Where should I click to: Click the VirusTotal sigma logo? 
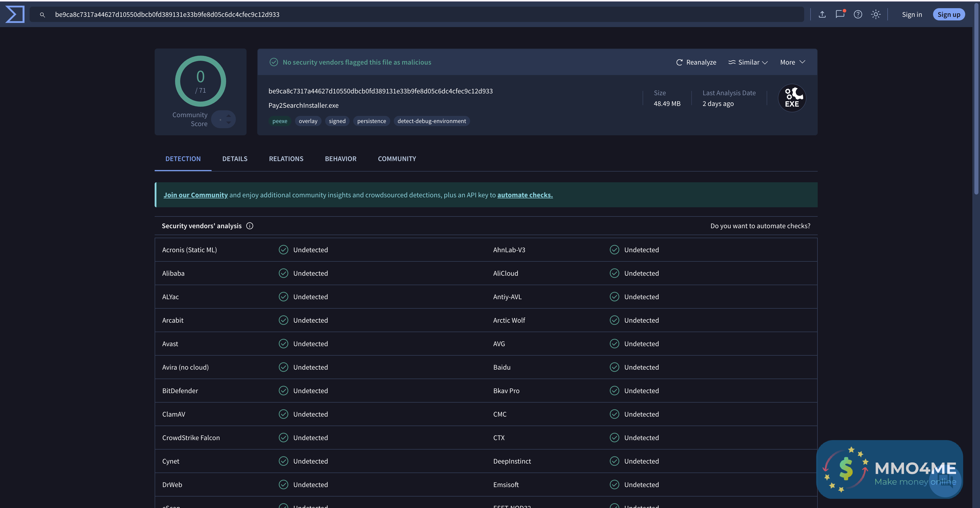15,14
